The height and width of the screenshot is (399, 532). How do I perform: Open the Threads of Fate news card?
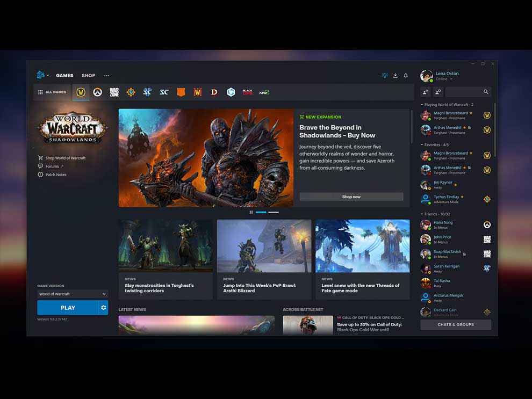[362, 259]
